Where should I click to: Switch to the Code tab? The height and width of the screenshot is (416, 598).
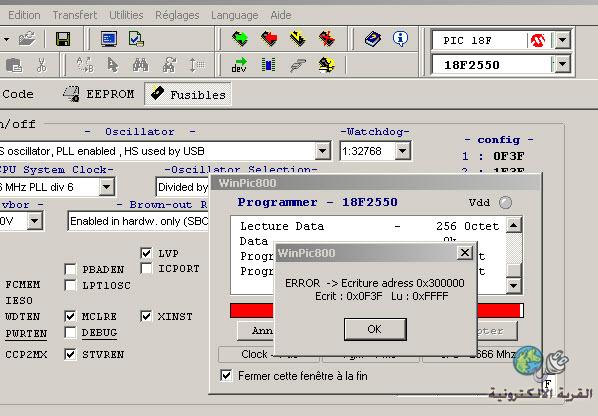coord(17,94)
